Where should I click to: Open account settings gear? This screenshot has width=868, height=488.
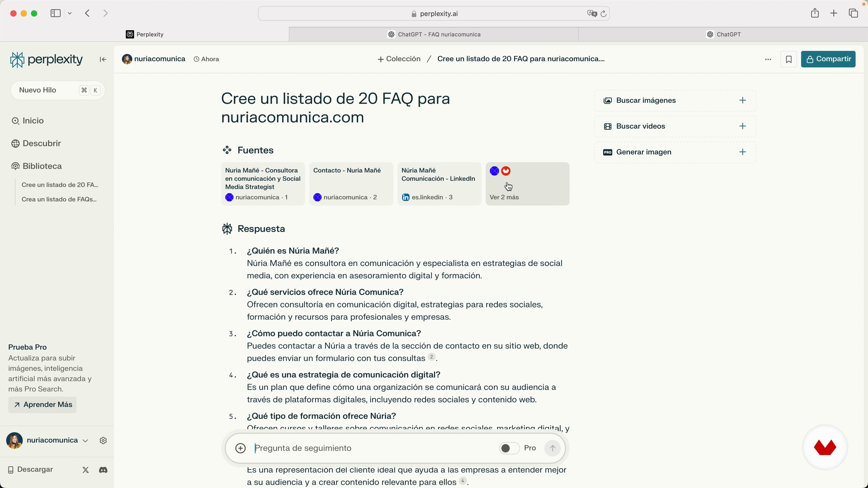coord(104,441)
